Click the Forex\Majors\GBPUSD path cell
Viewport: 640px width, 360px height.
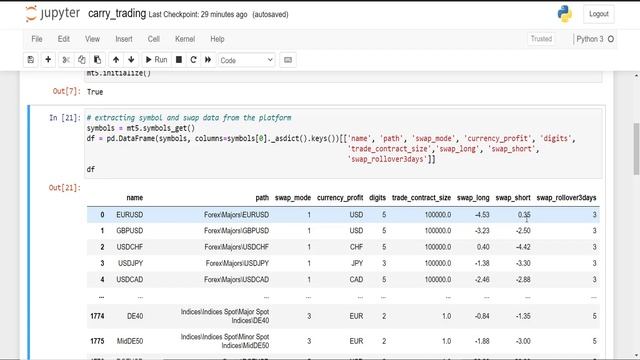pyautogui.click(x=236, y=231)
